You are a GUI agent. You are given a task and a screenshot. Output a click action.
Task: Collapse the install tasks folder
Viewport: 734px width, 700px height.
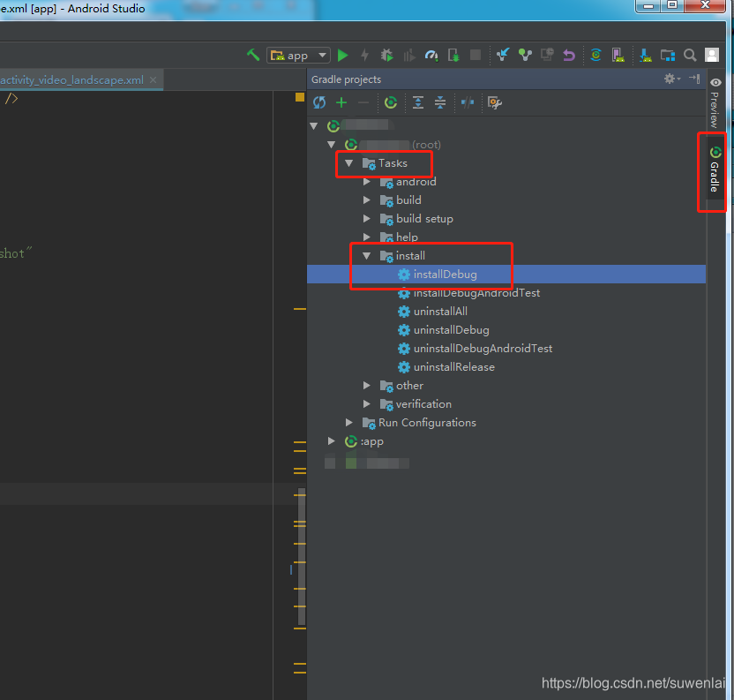click(367, 256)
